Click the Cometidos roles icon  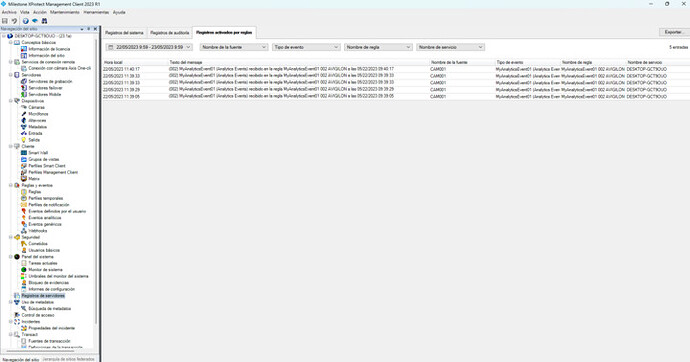pyautogui.click(x=24, y=244)
